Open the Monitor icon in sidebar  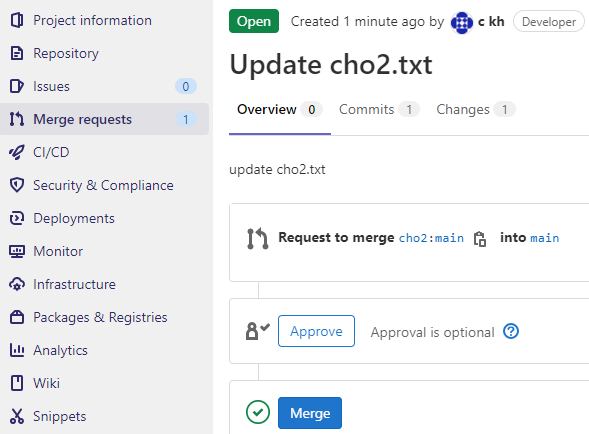[x=17, y=251]
